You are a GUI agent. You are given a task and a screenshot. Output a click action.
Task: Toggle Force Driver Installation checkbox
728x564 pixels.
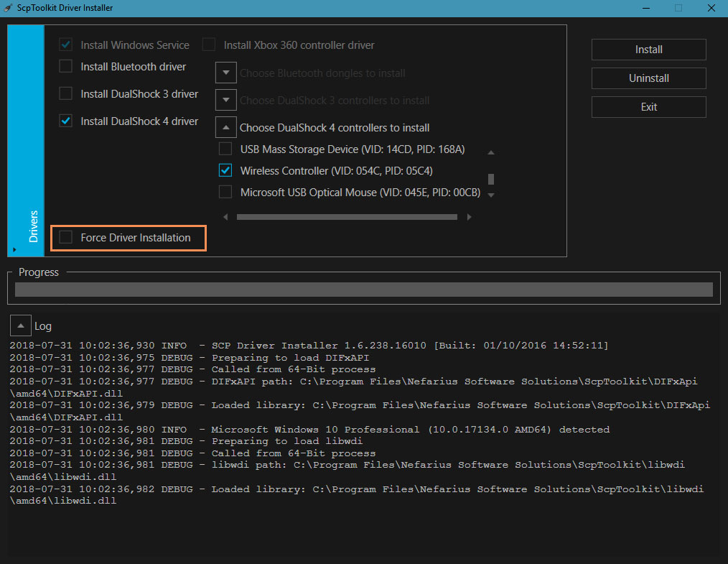(x=66, y=238)
